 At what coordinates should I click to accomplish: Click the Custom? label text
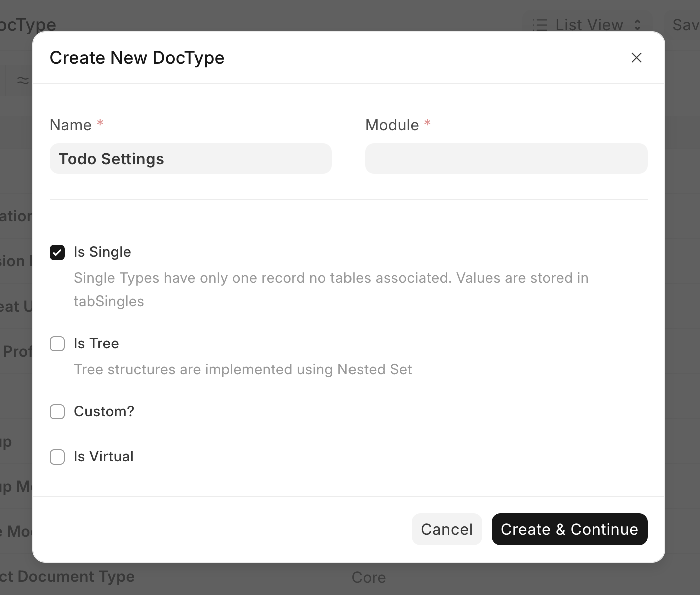[x=104, y=412]
